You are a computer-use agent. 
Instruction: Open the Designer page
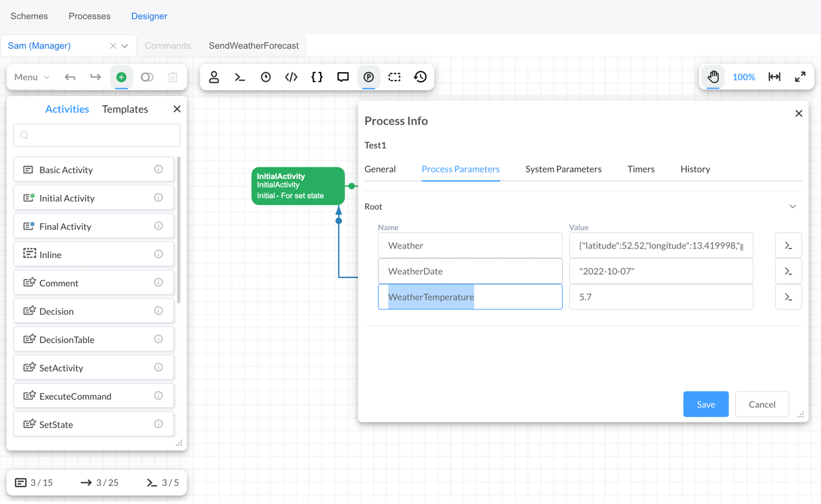149,16
